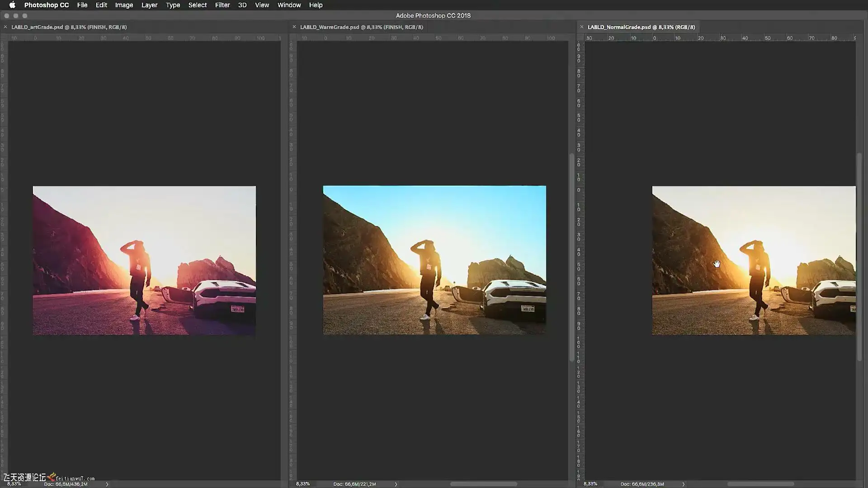Click the blue-sky WarmGrade canvas image
This screenshot has height=488, width=868.
point(434,260)
